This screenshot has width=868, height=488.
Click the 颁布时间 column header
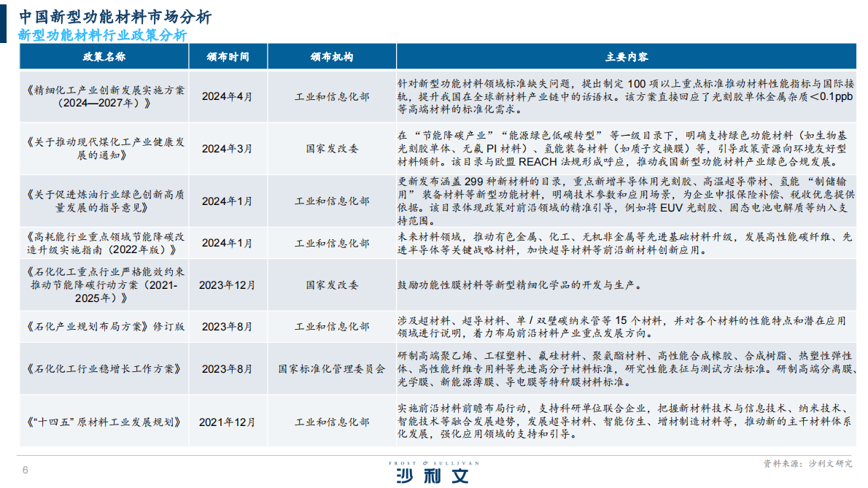pos(226,55)
